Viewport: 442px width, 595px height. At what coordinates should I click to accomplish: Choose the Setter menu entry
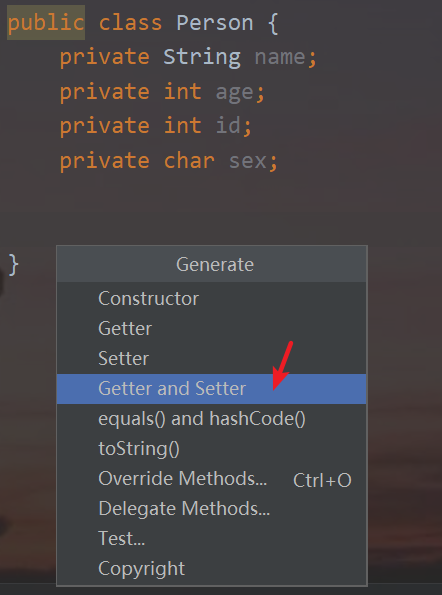click(211, 359)
